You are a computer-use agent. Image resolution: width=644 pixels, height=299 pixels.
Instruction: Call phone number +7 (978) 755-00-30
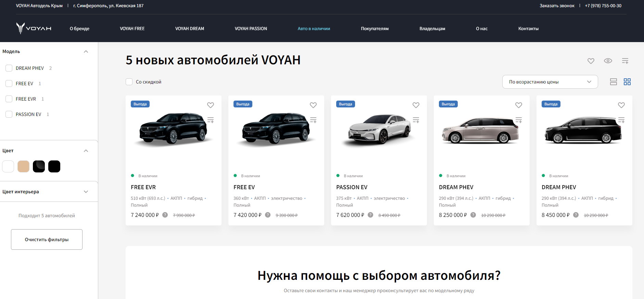603,6
